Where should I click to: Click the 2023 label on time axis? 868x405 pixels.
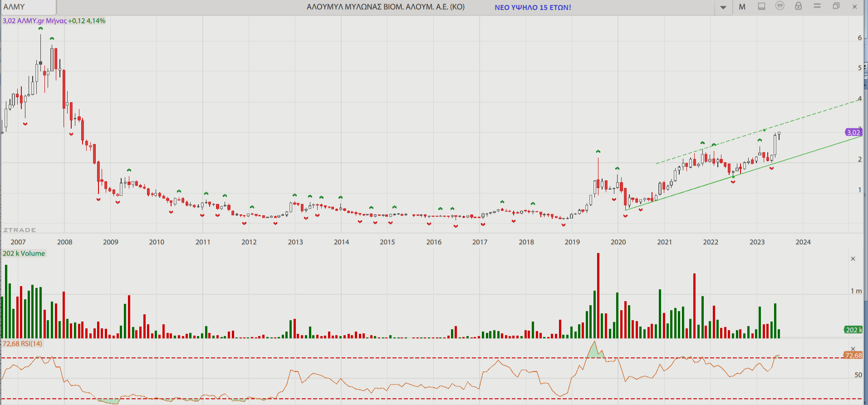coord(757,242)
